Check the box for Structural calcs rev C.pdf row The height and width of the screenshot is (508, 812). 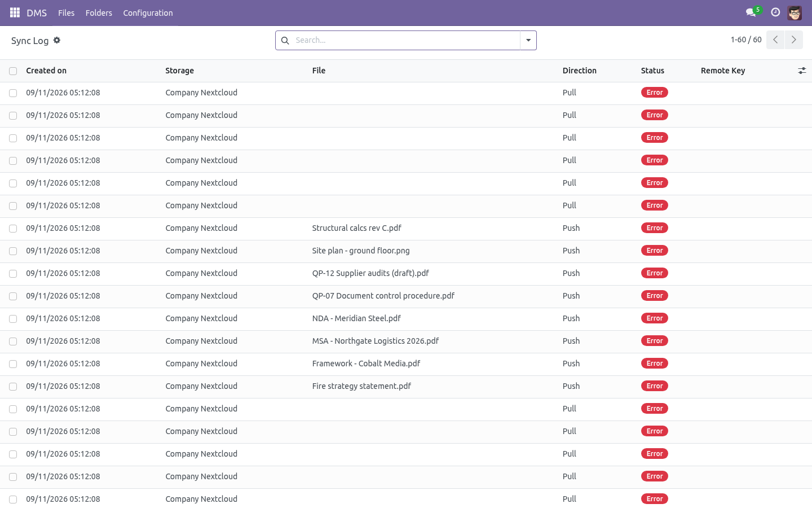(13, 229)
